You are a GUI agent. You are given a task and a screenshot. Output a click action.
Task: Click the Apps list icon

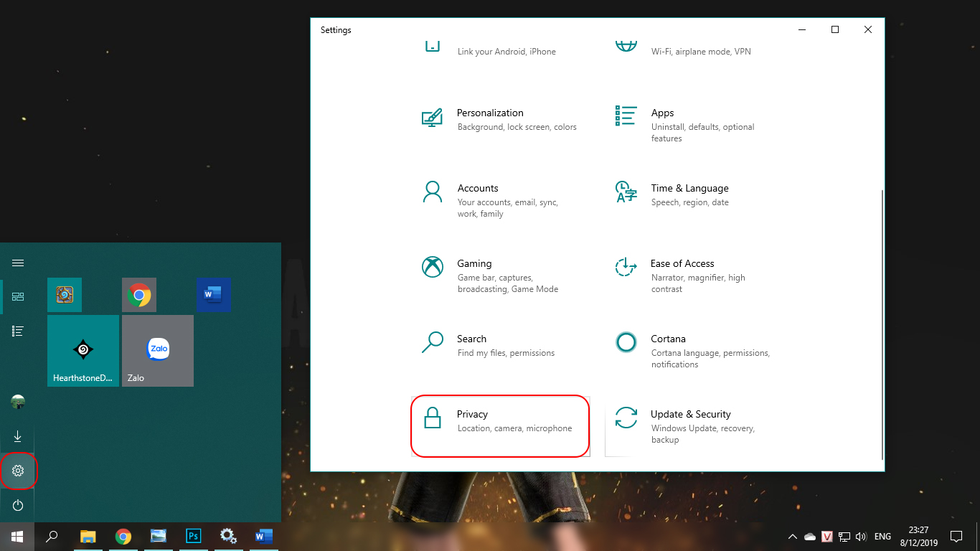[626, 116]
